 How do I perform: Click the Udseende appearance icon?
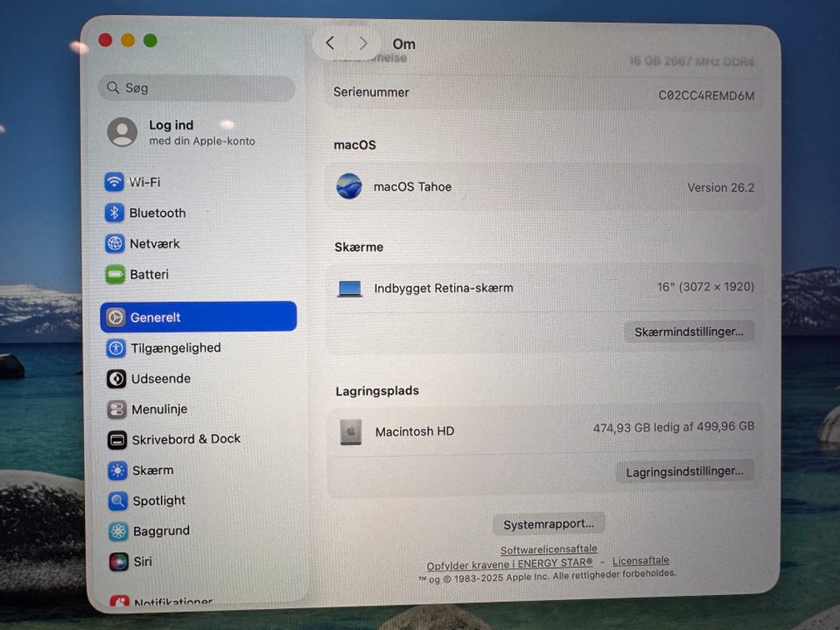(x=116, y=379)
